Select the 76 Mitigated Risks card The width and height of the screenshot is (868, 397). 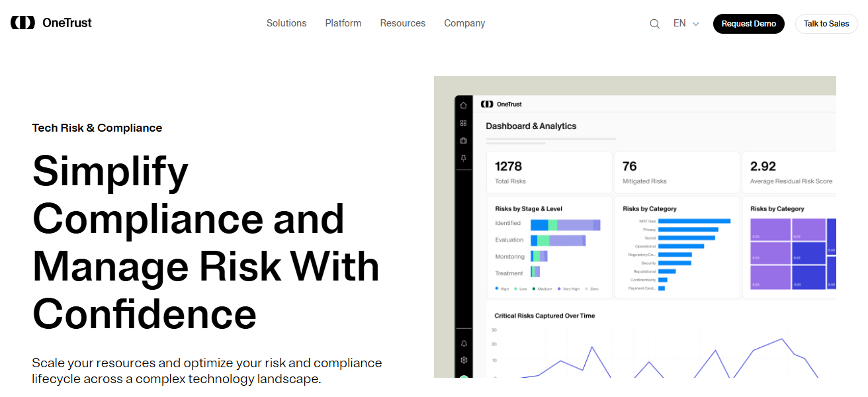click(677, 172)
